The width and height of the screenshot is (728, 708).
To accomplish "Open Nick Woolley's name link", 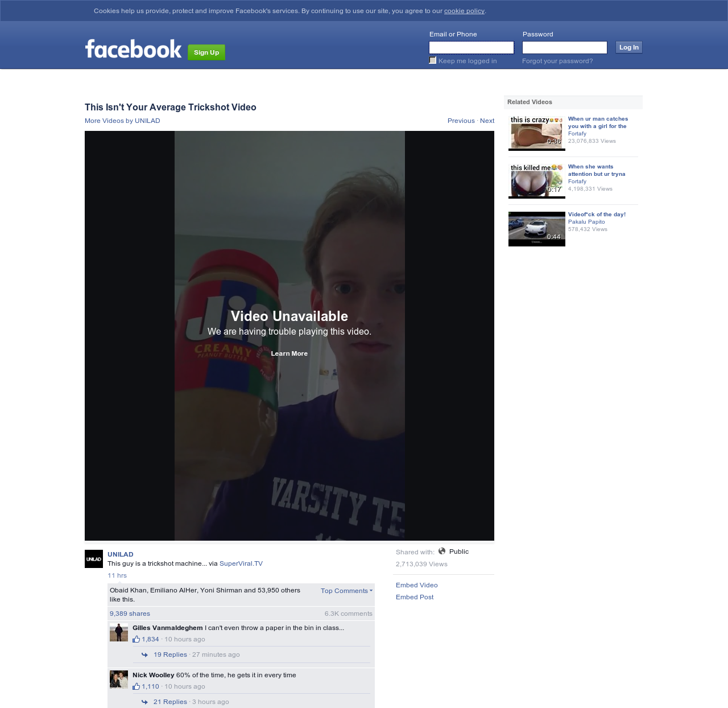I will click(154, 675).
